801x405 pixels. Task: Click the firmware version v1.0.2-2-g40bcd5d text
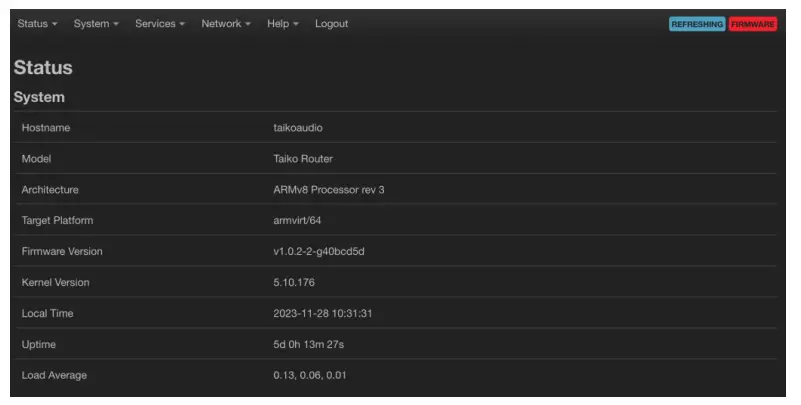point(319,252)
